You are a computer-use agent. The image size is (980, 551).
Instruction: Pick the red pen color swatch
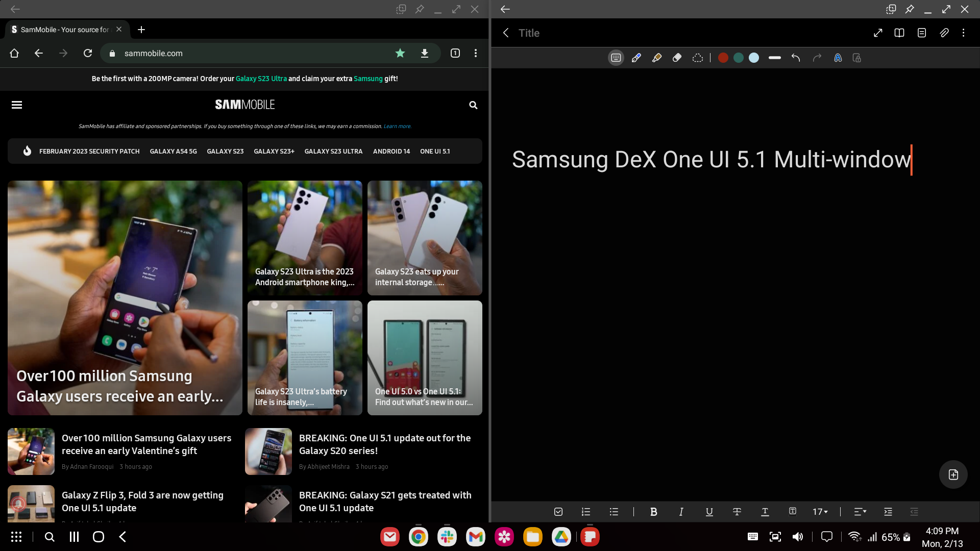[x=723, y=58]
